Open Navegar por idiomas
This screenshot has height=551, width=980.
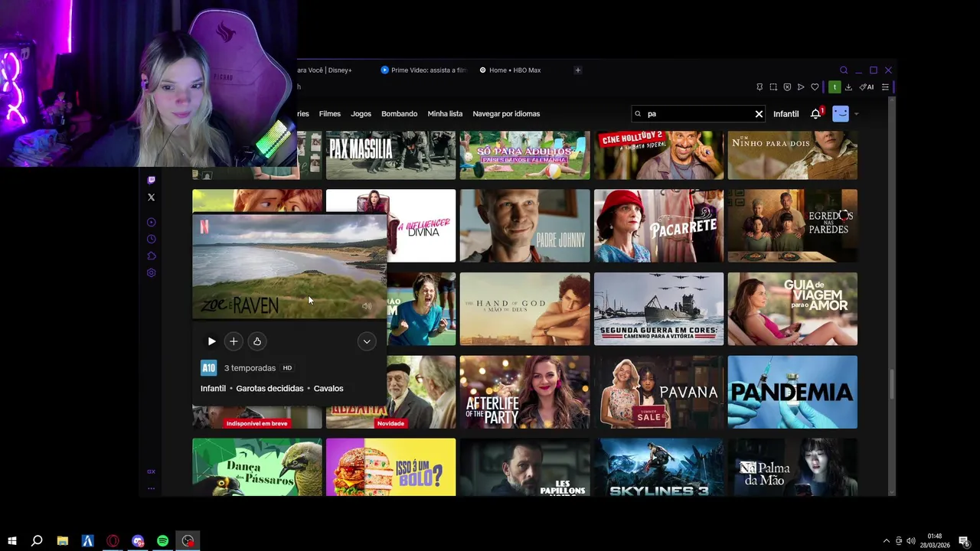[506, 113]
